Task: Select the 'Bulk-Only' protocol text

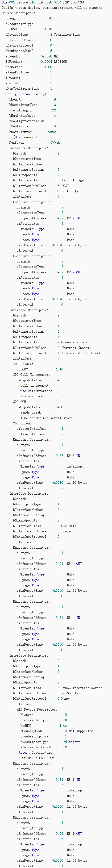Action: pyautogui.click(x=70, y=191)
